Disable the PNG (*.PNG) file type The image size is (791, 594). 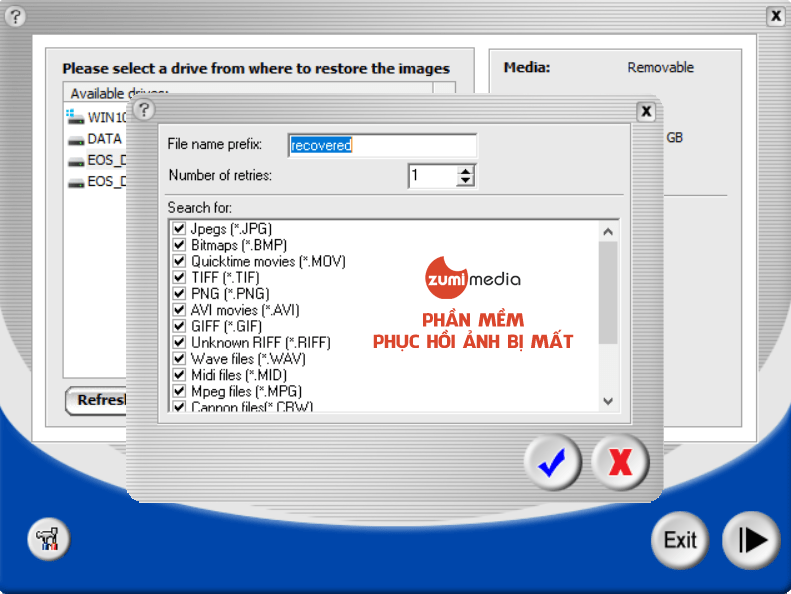[179, 293]
